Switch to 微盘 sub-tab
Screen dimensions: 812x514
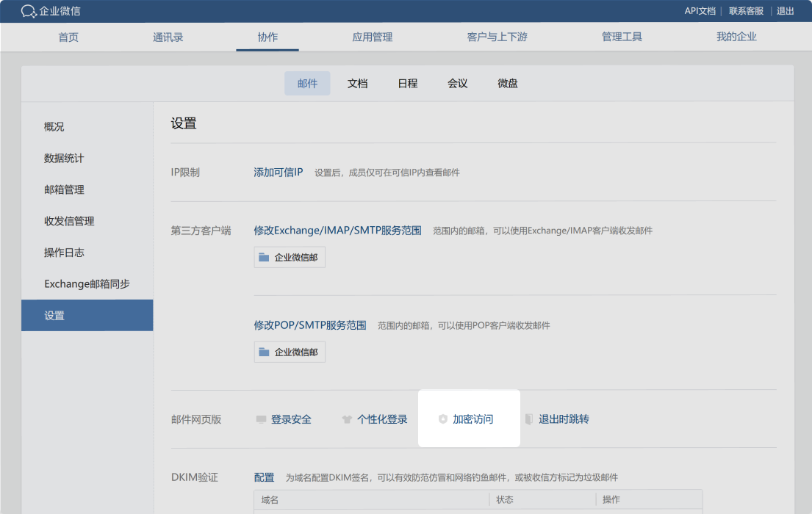coord(508,83)
